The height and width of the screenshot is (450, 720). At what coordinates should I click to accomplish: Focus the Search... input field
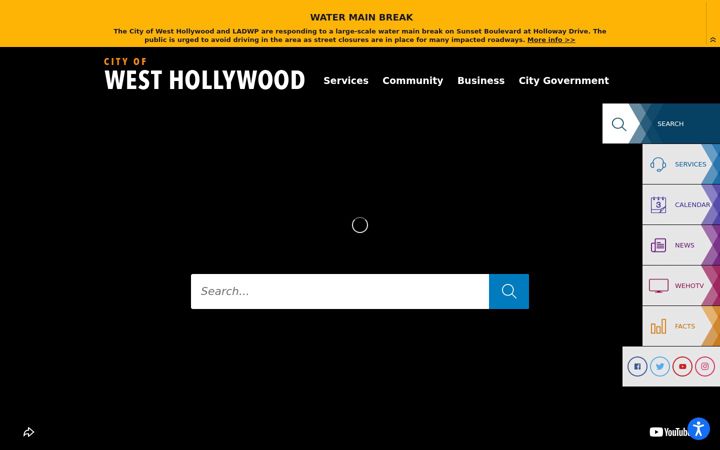340,291
